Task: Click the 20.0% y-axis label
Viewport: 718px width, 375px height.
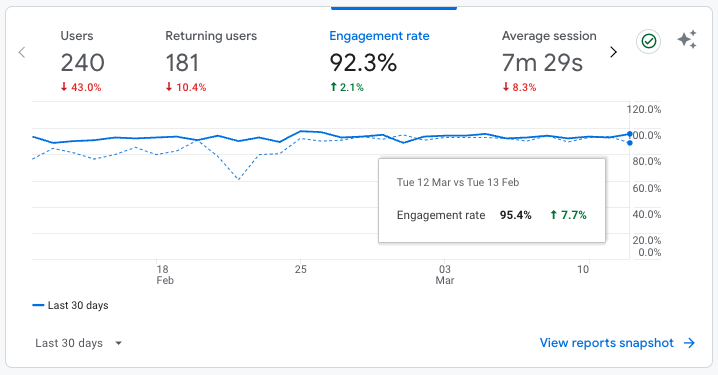Action: (x=647, y=240)
